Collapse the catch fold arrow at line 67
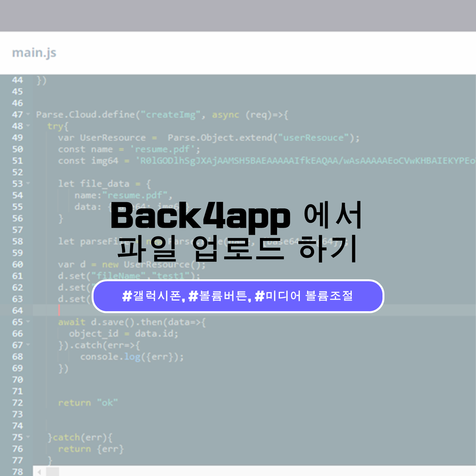The image size is (476, 476). pos(28,345)
